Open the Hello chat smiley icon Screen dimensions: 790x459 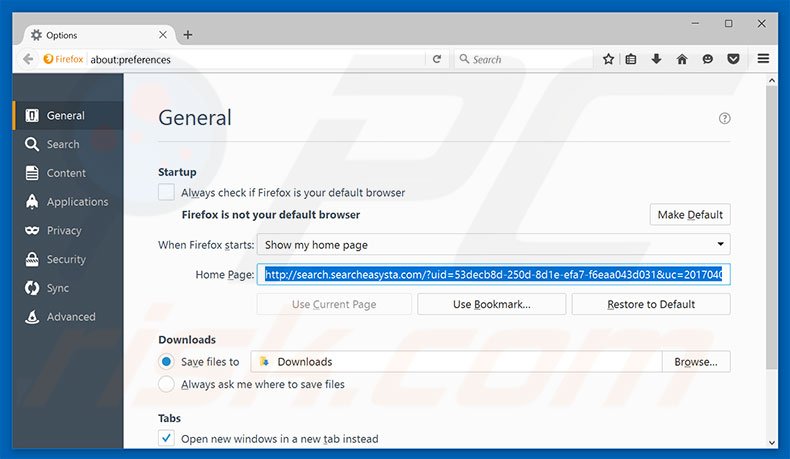[707, 59]
